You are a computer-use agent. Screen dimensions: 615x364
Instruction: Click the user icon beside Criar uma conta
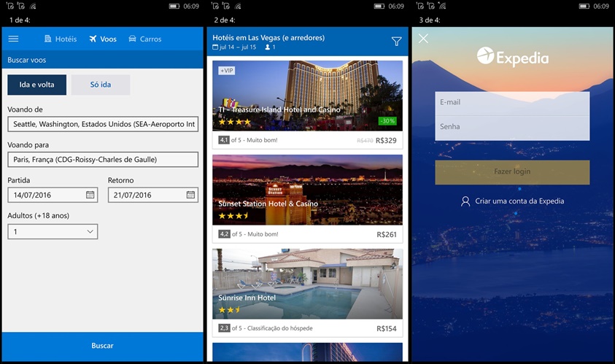point(465,201)
